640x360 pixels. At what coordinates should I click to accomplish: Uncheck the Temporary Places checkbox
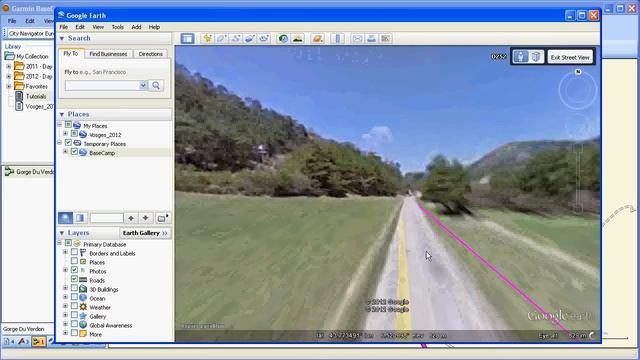click(x=68, y=142)
